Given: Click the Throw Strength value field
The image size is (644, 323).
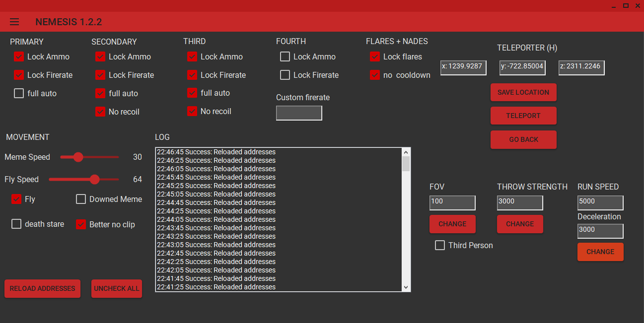Looking at the screenshot, I should click(520, 202).
